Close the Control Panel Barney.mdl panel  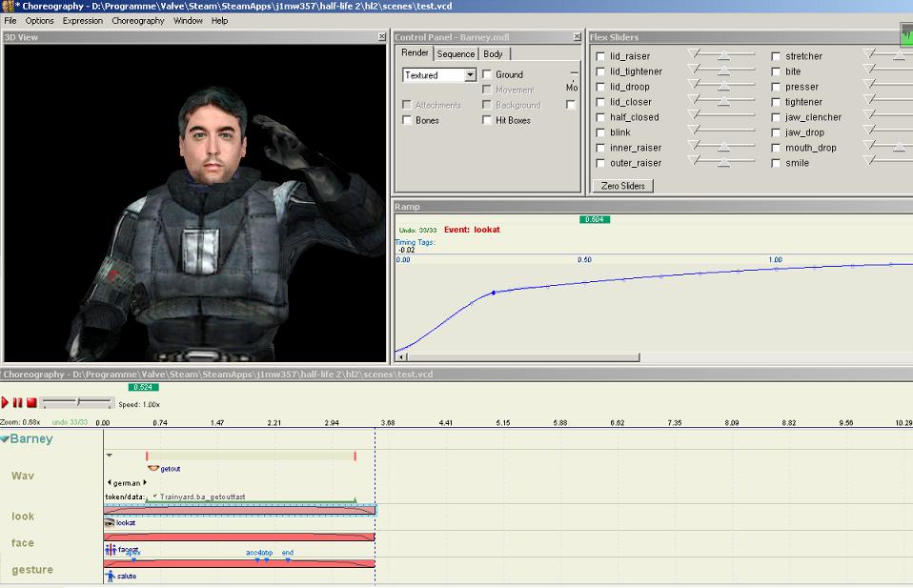pos(577,36)
